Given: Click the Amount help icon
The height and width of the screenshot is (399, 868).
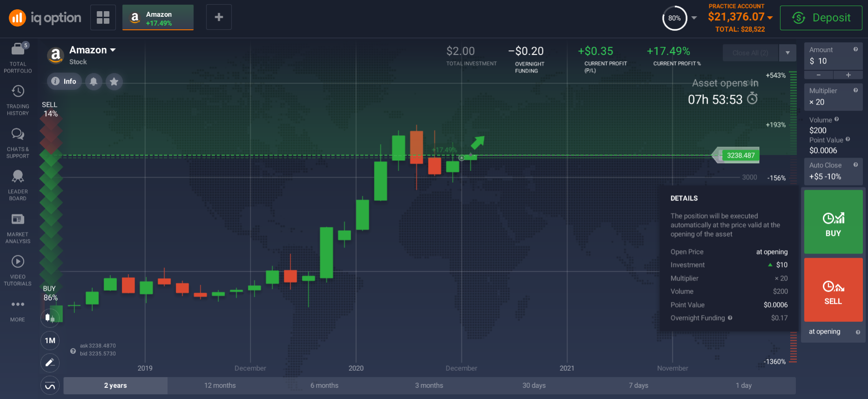Looking at the screenshot, I should tap(855, 49).
